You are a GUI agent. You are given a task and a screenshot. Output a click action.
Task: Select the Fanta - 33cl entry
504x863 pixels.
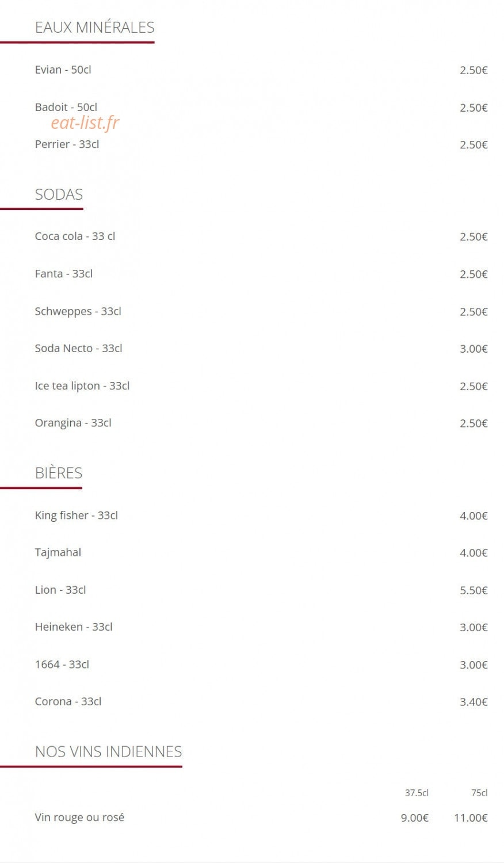(64, 273)
